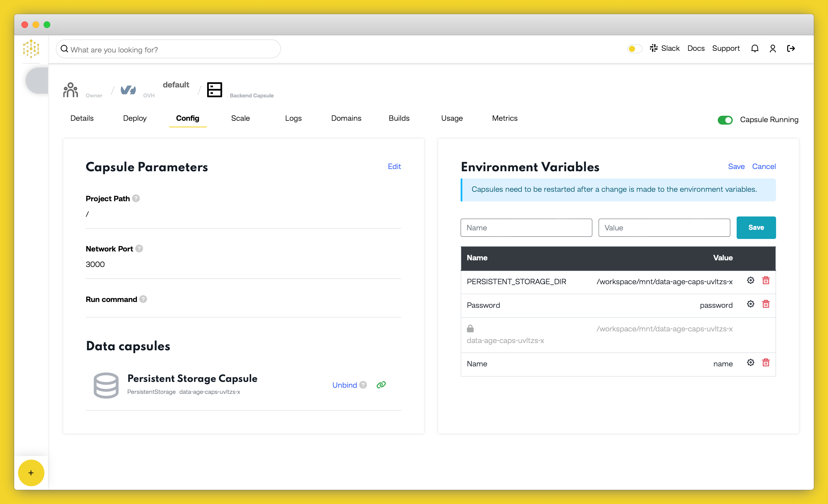Click the green link icon beside Unbind
Viewport: 828px width, 504px height.
pyautogui.click(x=381, y=385)
